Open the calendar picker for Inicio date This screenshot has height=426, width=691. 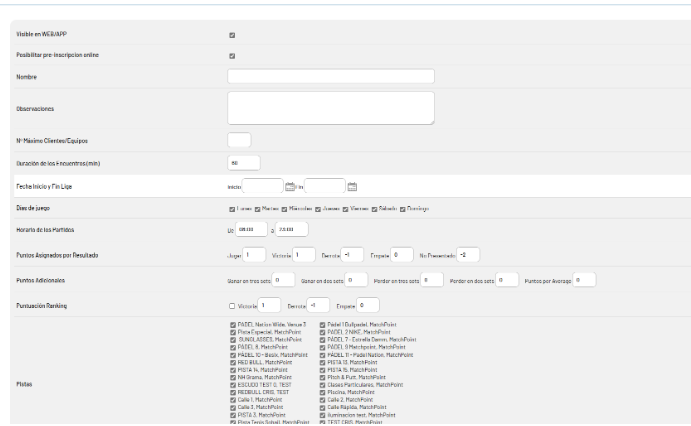click(x=290, y=187)
